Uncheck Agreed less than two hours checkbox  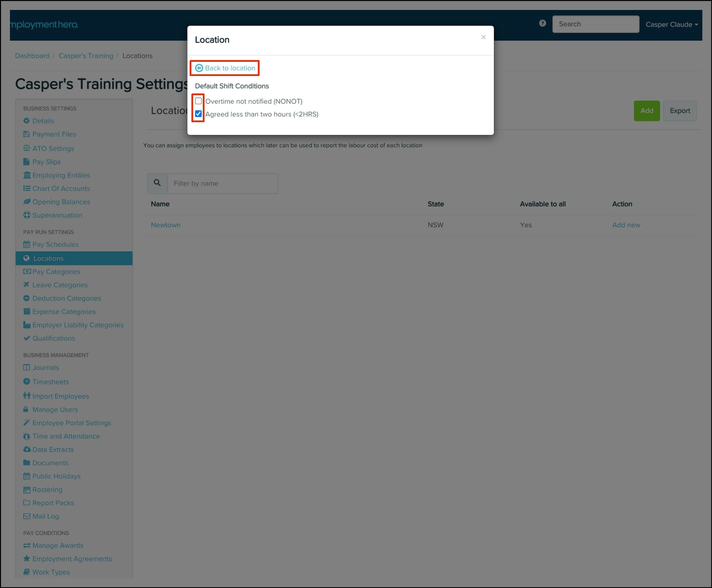tap(199, 114)
